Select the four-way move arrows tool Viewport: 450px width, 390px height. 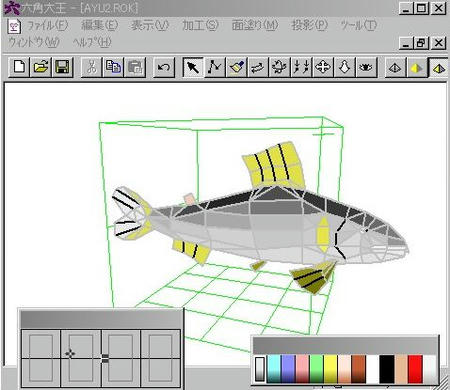click(323, 67)
